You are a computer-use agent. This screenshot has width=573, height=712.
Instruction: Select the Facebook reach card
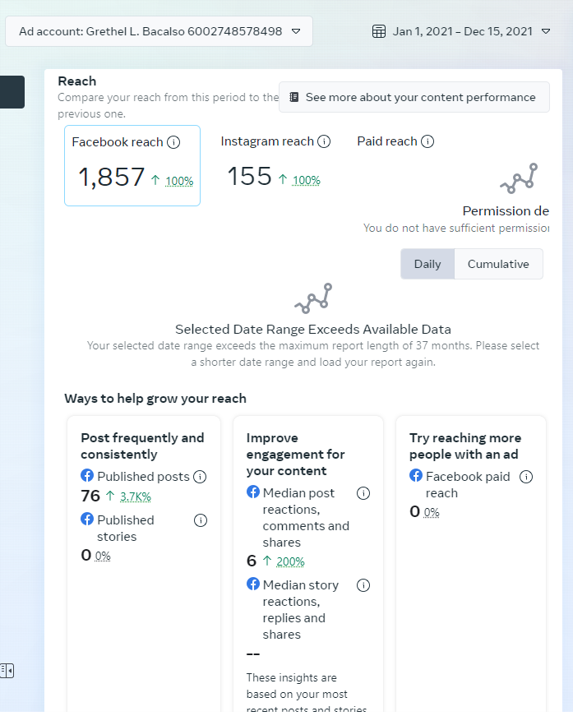tap(133, 166)
